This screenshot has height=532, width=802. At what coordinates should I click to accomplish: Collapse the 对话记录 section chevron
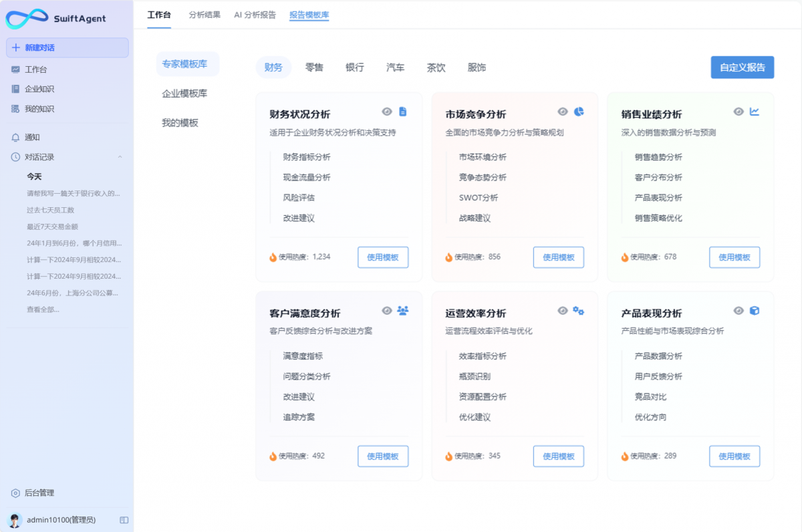(x=120, y=157)
